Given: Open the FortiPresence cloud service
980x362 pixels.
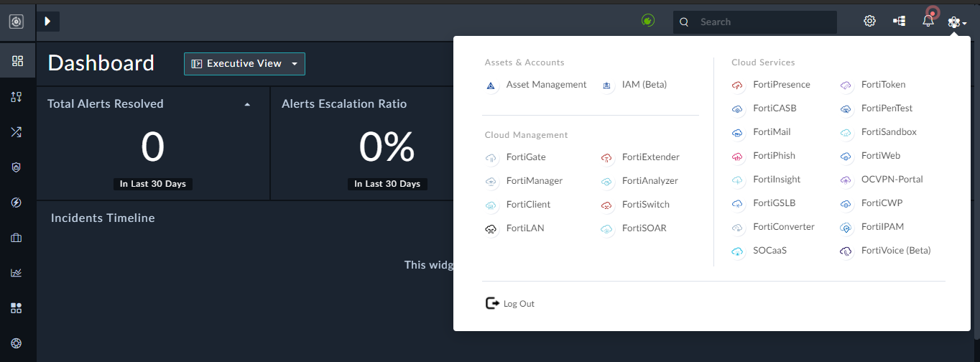Looking at the screenshot, I should 781,85.
